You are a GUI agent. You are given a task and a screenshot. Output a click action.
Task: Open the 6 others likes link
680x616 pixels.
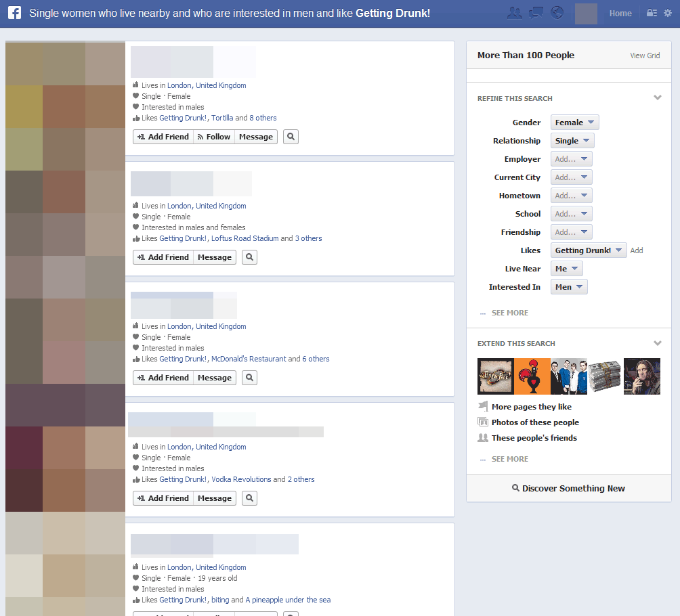(316, 359)
